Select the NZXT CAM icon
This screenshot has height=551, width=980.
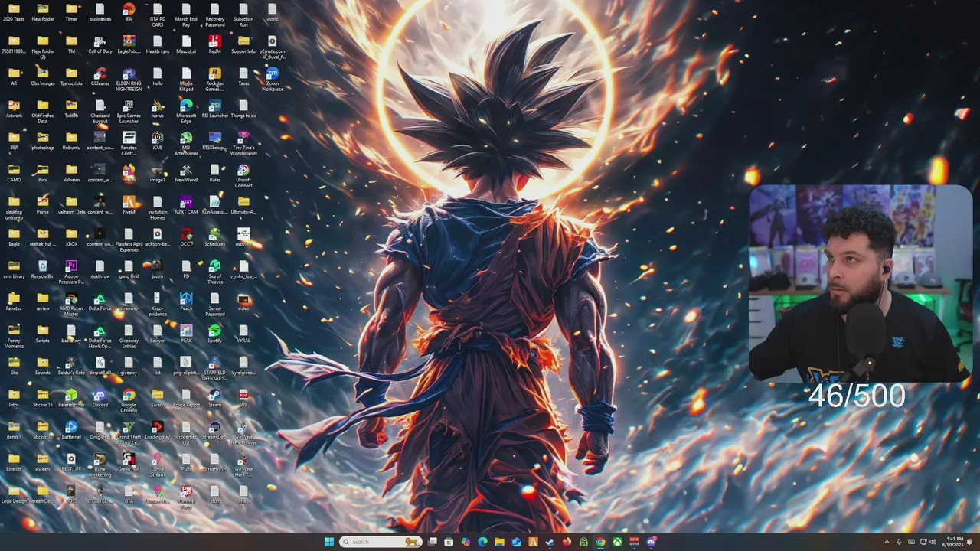(x=186, y=205)
